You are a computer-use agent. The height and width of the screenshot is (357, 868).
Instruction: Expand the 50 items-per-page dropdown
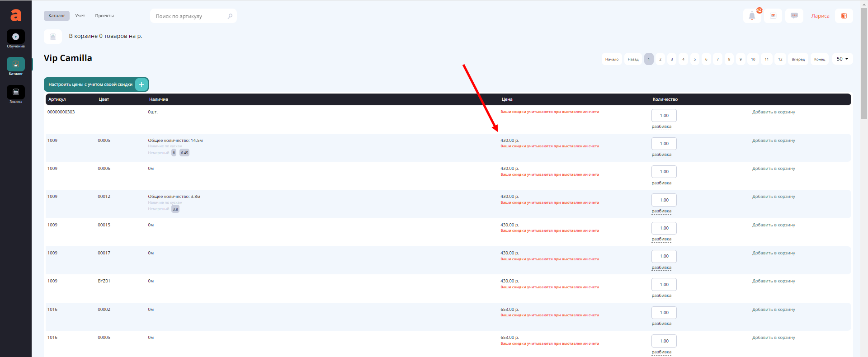(x=842, y=59)
